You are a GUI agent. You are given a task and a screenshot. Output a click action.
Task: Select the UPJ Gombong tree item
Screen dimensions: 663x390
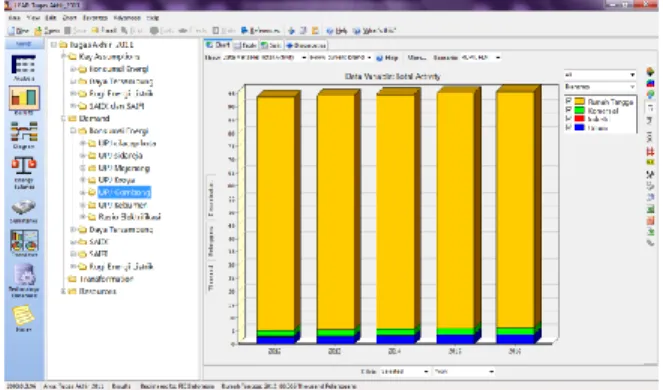124,192
